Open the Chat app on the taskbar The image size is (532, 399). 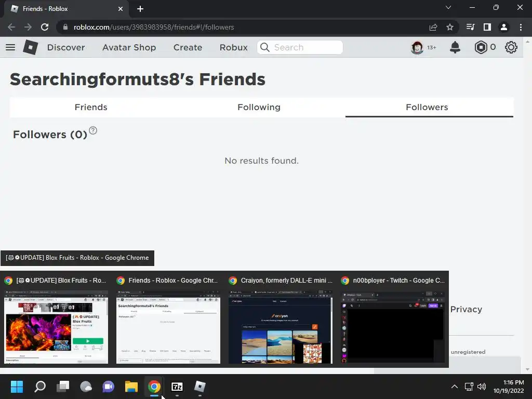109,387
